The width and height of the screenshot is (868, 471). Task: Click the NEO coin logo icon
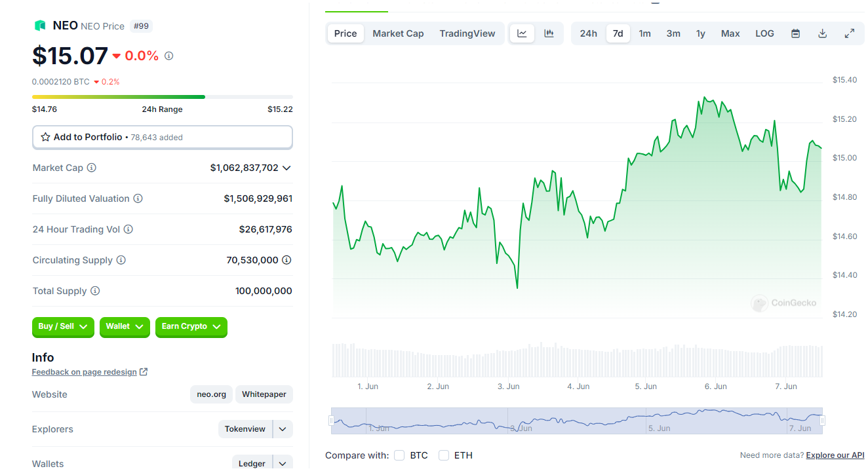(x=40, y=26)
